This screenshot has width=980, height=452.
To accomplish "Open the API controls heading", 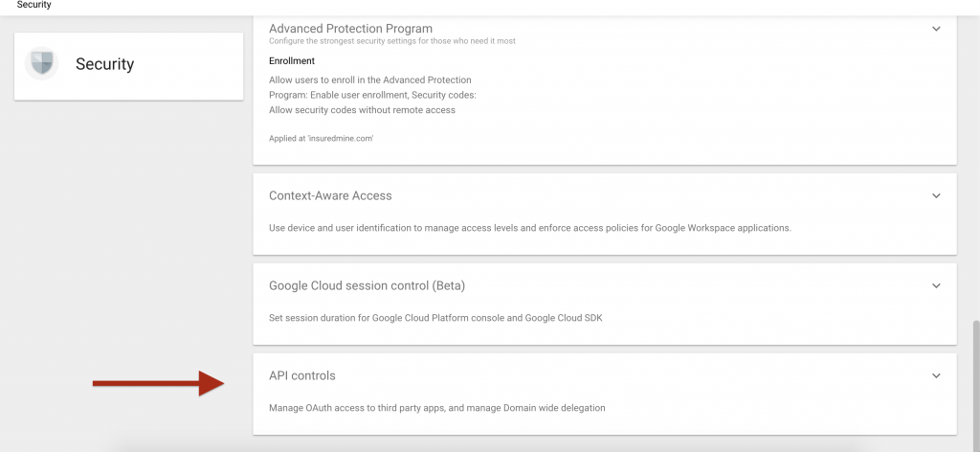I will pos(302,375).
